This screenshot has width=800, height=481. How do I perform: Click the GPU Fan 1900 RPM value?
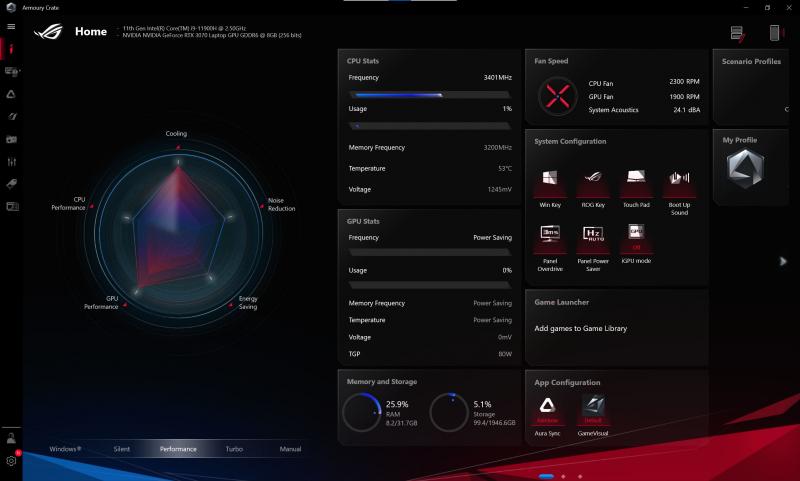[684, 96]
